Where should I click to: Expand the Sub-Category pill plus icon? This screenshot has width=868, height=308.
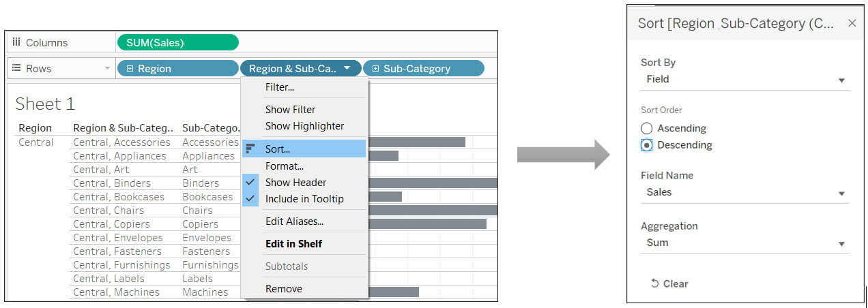coord(375,68)
